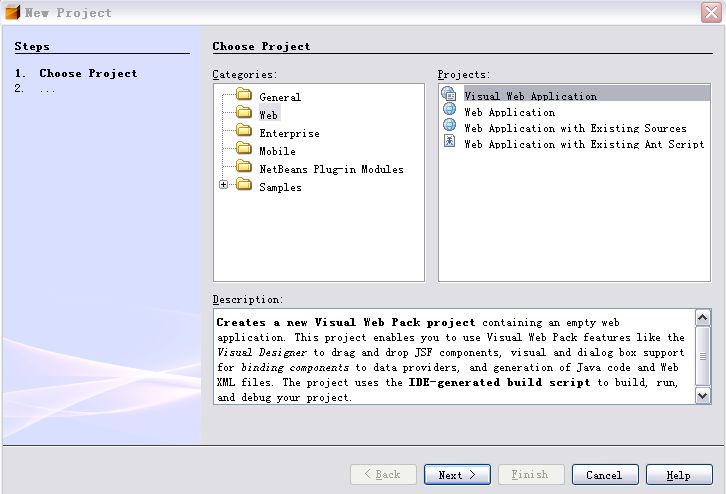This screenshot has height=494, width=726.
Task: Click the 'Visual Designer' italic text in description
Action: coord(262,352)
